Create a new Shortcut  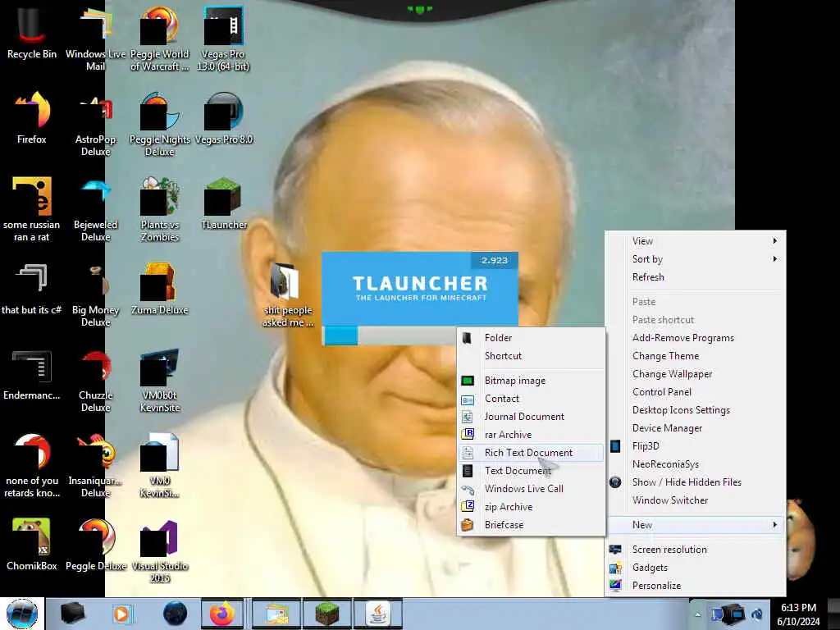pos(532,356)
